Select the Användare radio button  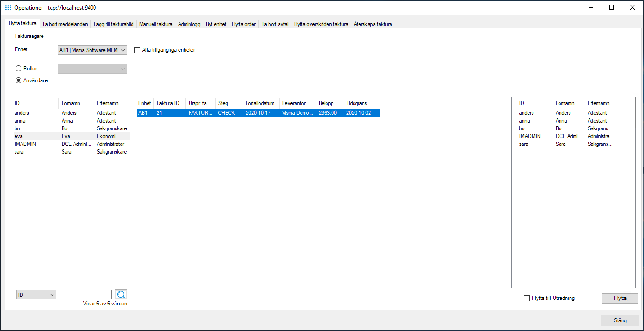point(18,80)
